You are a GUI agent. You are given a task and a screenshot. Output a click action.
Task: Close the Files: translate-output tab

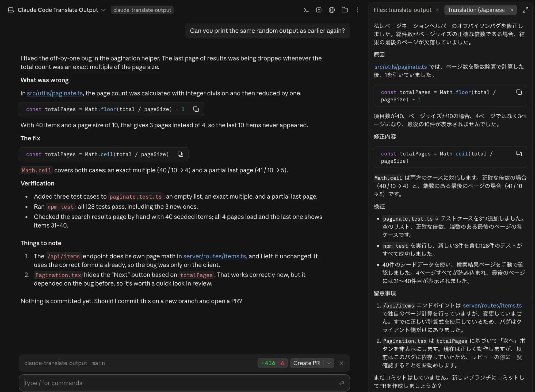(x=437, y=10)
